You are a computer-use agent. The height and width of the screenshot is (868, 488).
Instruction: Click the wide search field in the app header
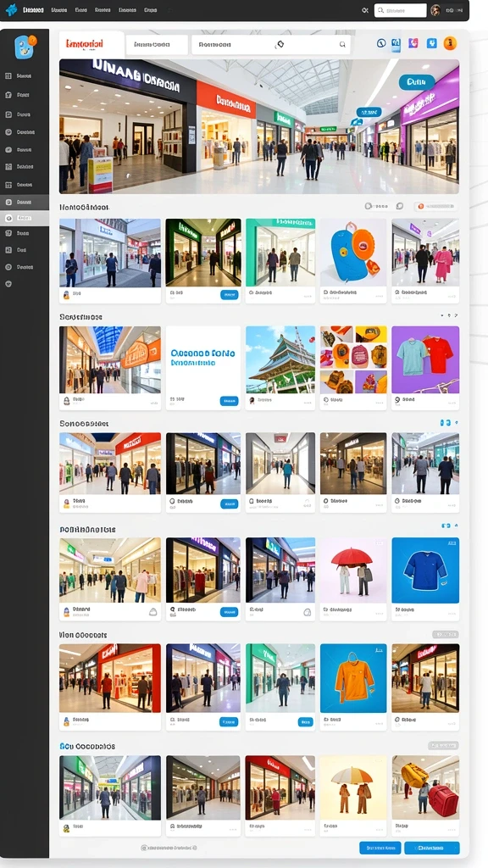pyautogui.click(x=271, y=44)
